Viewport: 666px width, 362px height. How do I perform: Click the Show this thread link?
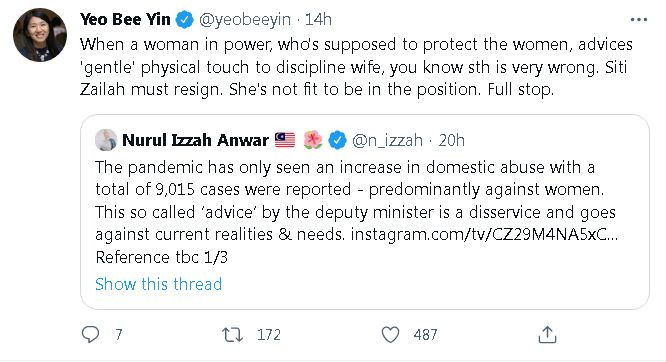coord(158,284)
